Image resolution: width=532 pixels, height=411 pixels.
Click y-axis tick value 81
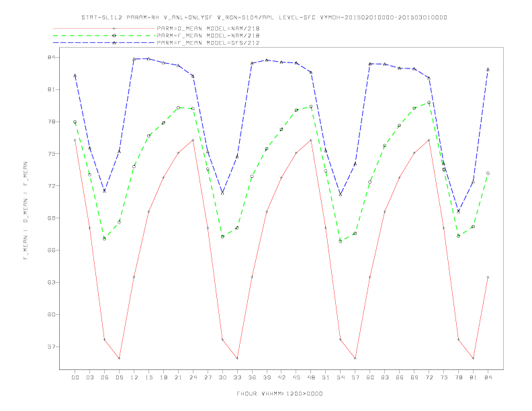[51, 89]
